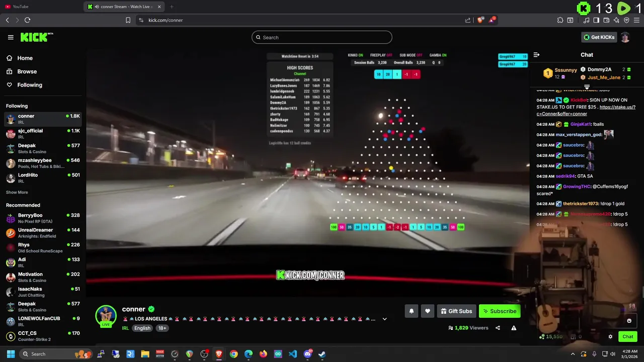Click the notification bell button
644x362 pixels.
(411, 311)
